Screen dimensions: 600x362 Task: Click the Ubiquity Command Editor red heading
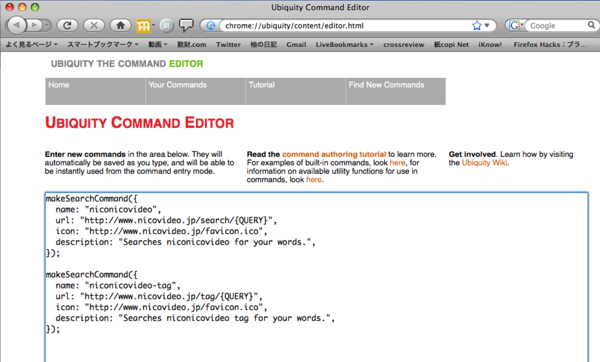coord(139,123)
